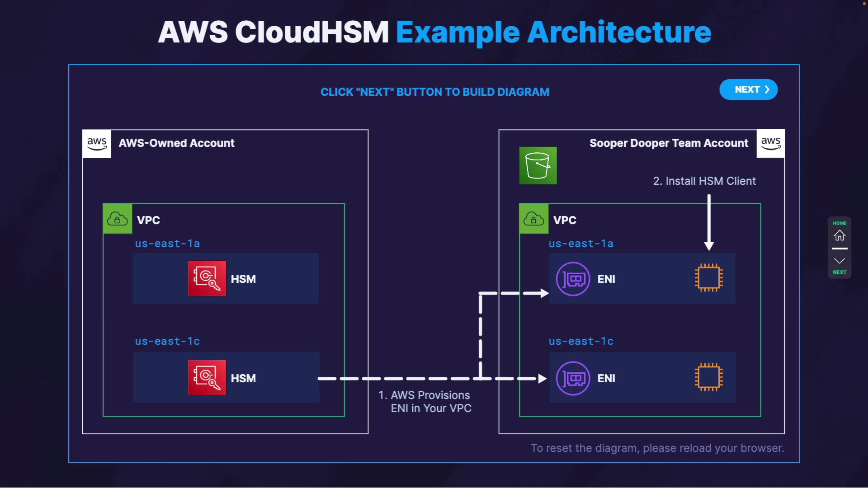This screenshot has width=868, height=488.
Task: Click the '2. Install HSM Client' label
Action: pos(704,181)
